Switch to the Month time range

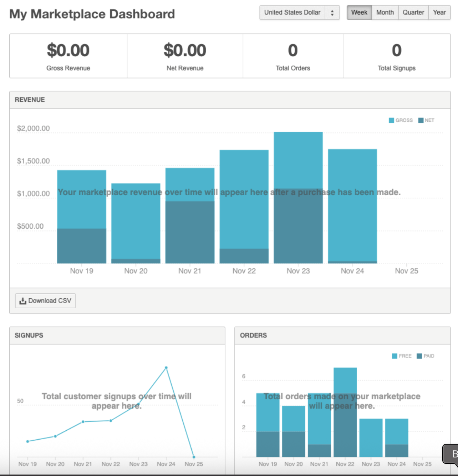[385, 12]
